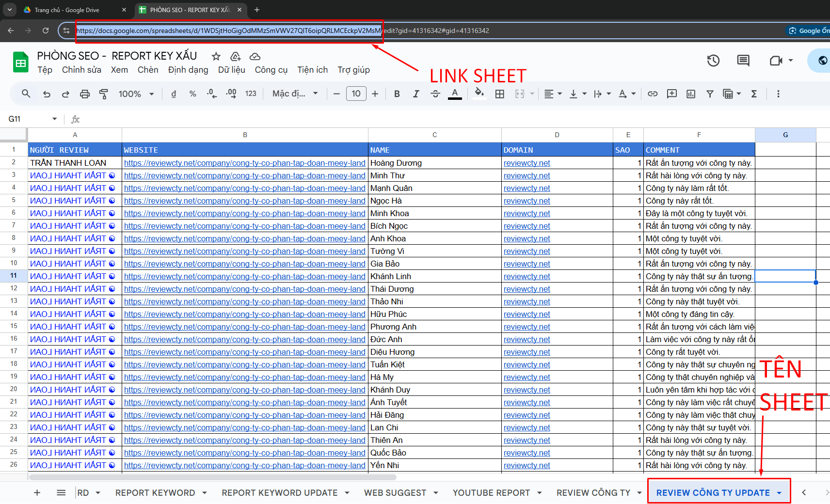Create a filter
The image size is (830, 504).
[710, 94]
